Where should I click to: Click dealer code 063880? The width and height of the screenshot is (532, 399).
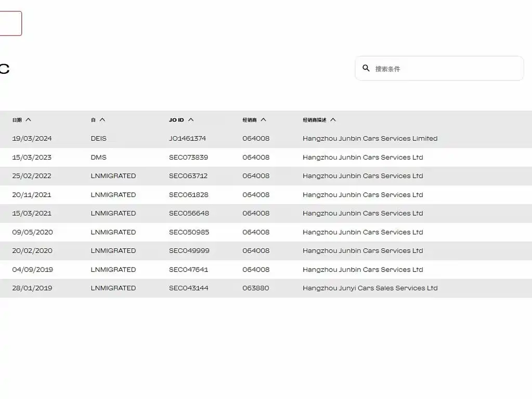pyautogui.click(x=255, y=288)
